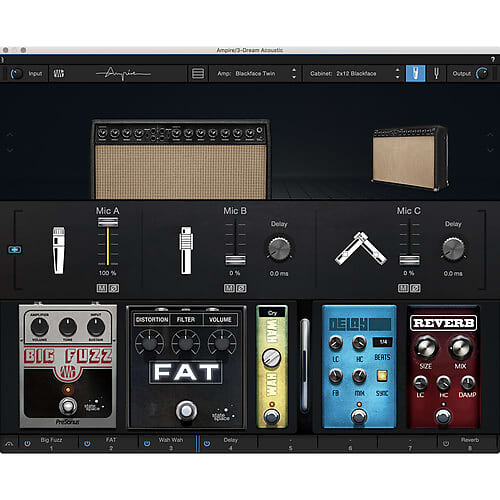
Task: Click the Mic B Delay knob
Action: 279,249
